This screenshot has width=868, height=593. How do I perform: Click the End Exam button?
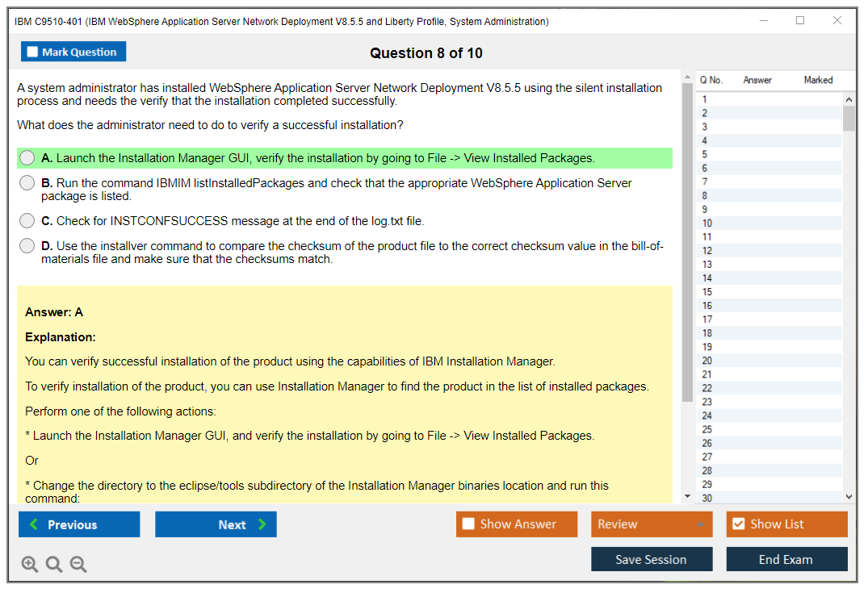tap(786, 559)
